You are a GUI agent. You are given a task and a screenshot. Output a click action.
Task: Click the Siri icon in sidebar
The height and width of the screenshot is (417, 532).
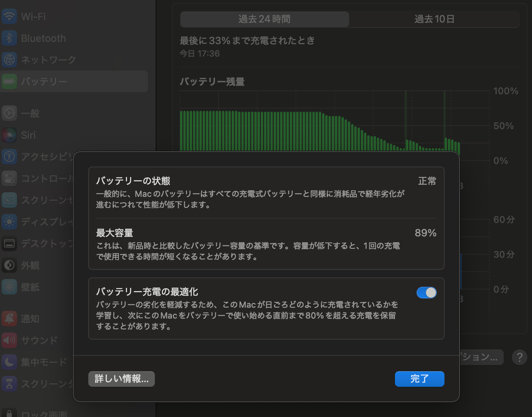coord(9,135)
